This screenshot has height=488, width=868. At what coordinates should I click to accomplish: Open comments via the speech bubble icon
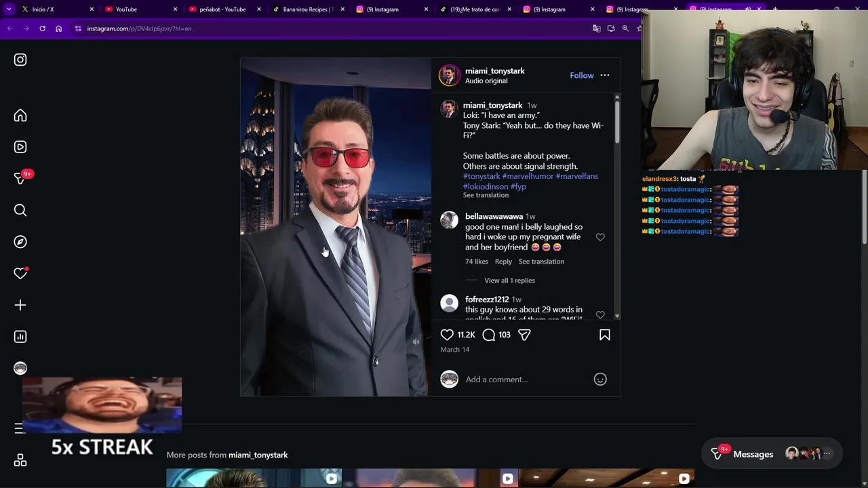click(x=489, y=335)
